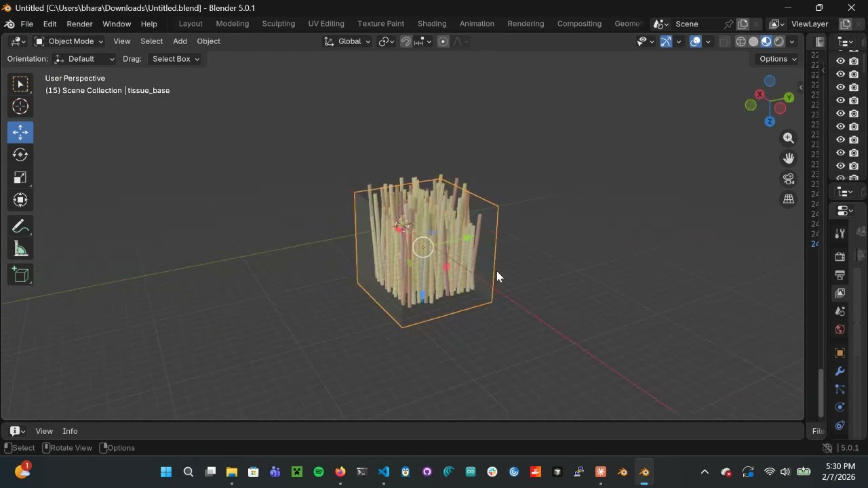Open Windows Start menu
868x488 pixels.
pyautogui.click(x=166, y=472)
